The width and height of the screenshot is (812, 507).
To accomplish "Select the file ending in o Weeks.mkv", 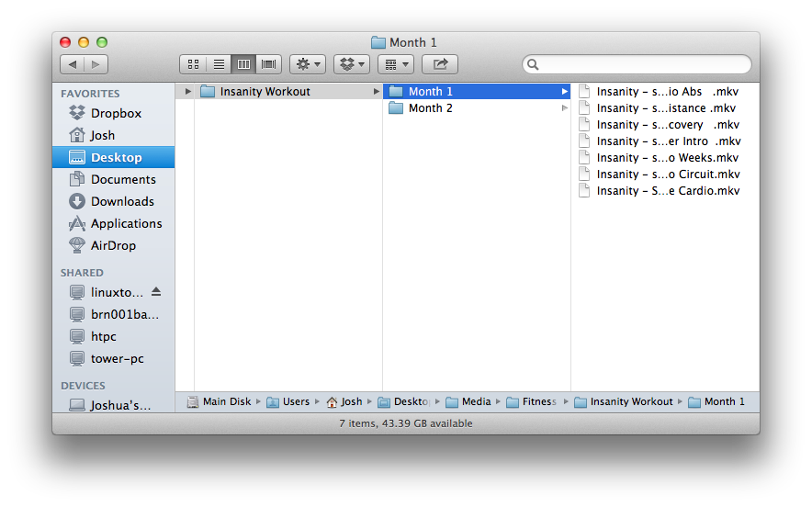I will [665, 158].
